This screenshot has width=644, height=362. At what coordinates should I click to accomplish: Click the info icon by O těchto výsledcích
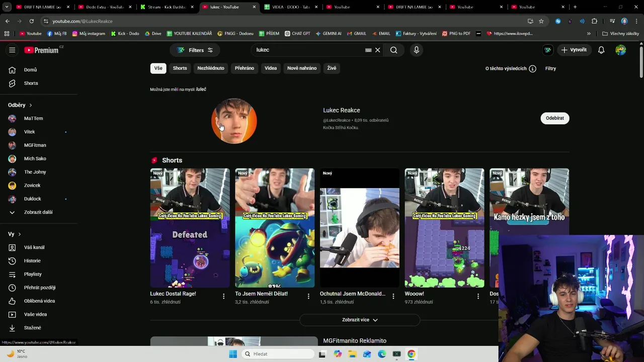point(532,68)
